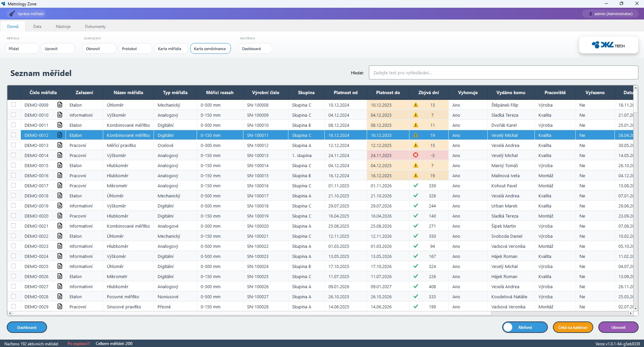Image resolution: width=644 pixels, height=347 pixels.
Task: Tick the checkbox for DEMO-0011
Action: 13,125
